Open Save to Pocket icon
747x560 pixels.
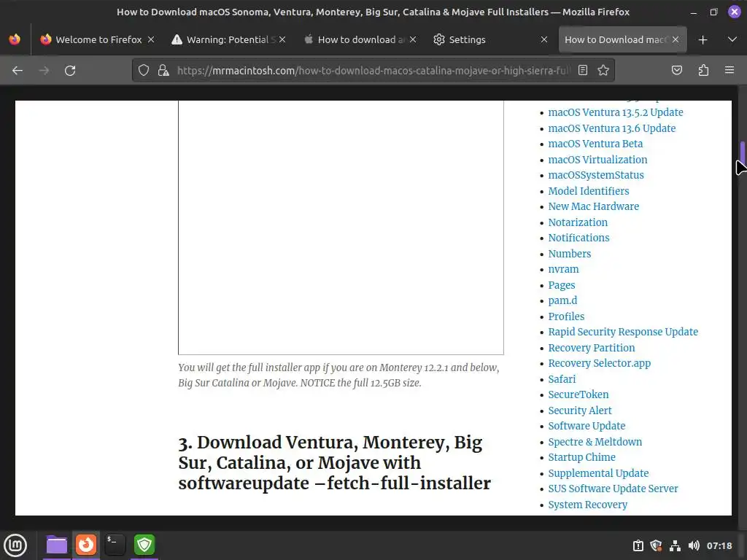676,71
